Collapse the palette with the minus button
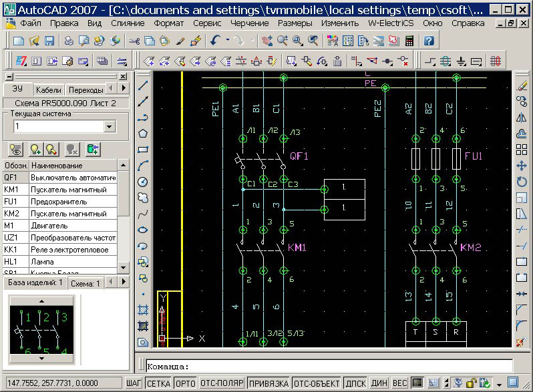533x392 pixels. [x=9, y=76]
